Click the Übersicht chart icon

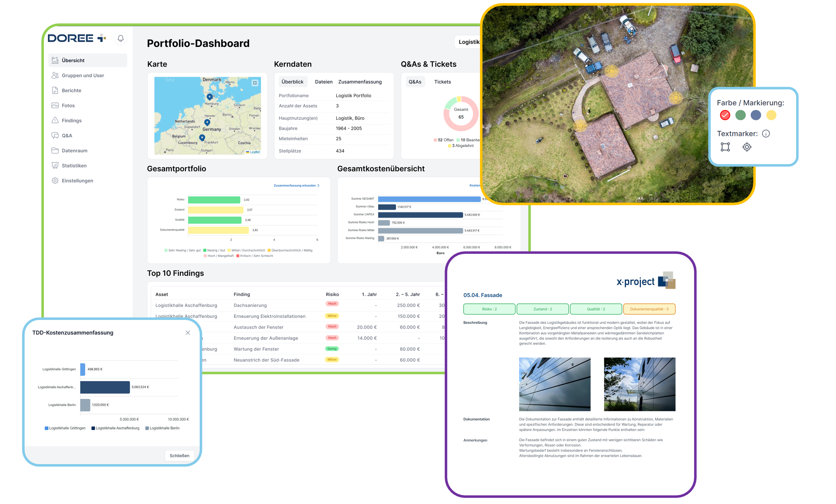point(55,60)
